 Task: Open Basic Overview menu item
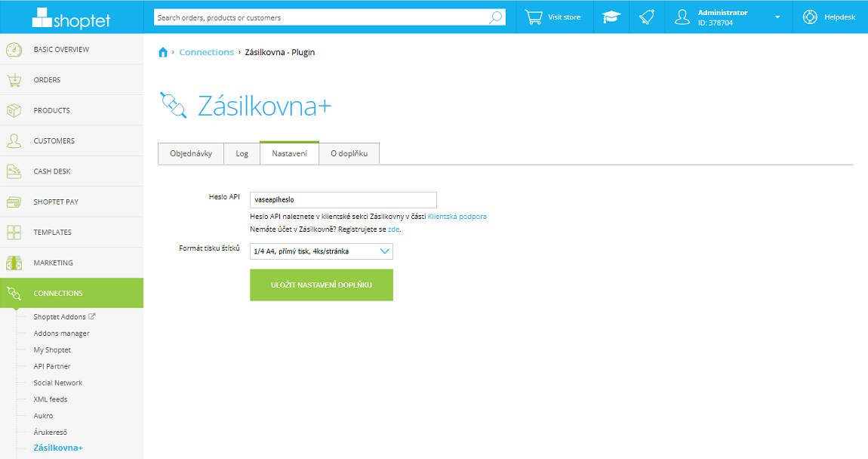72,49
